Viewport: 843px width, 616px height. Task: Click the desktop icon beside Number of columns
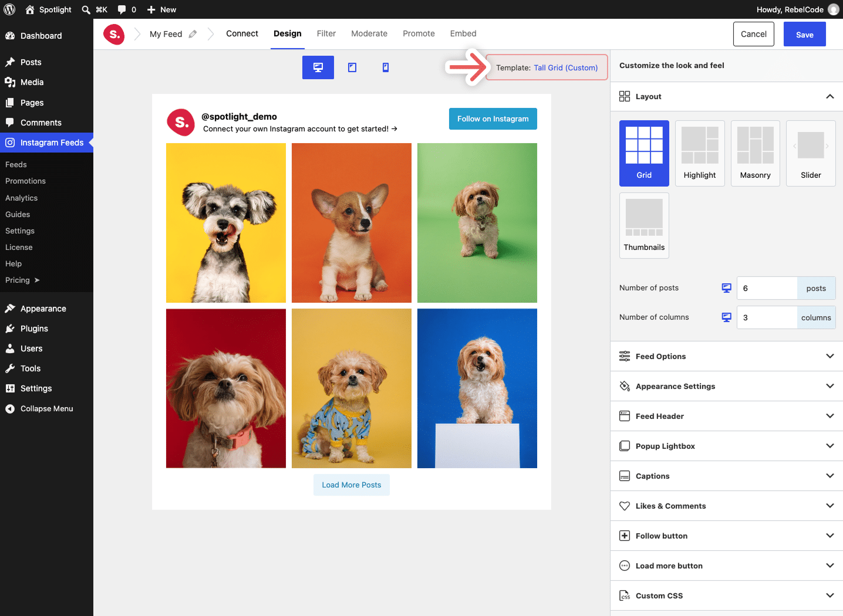(x=727, y=317)
